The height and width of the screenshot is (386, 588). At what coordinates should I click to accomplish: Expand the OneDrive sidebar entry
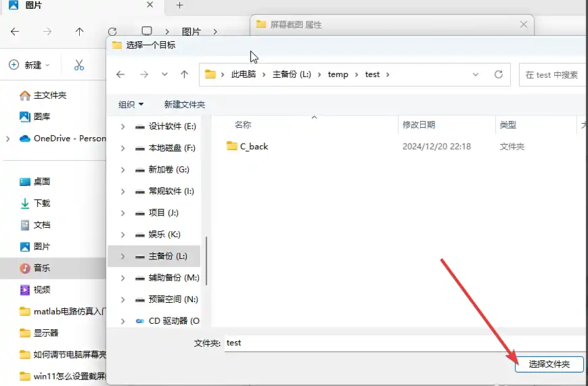(x=7, y=139)
